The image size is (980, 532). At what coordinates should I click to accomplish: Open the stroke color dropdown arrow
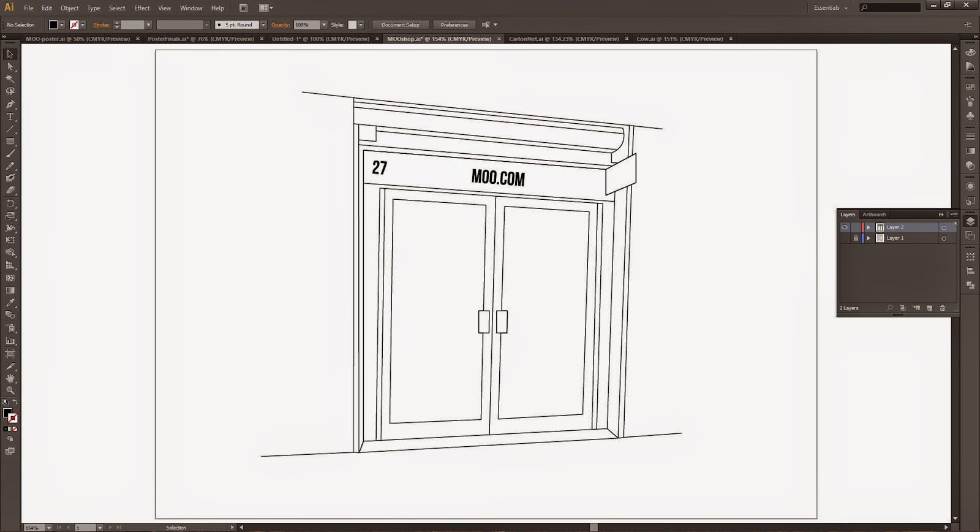point(83,25)
